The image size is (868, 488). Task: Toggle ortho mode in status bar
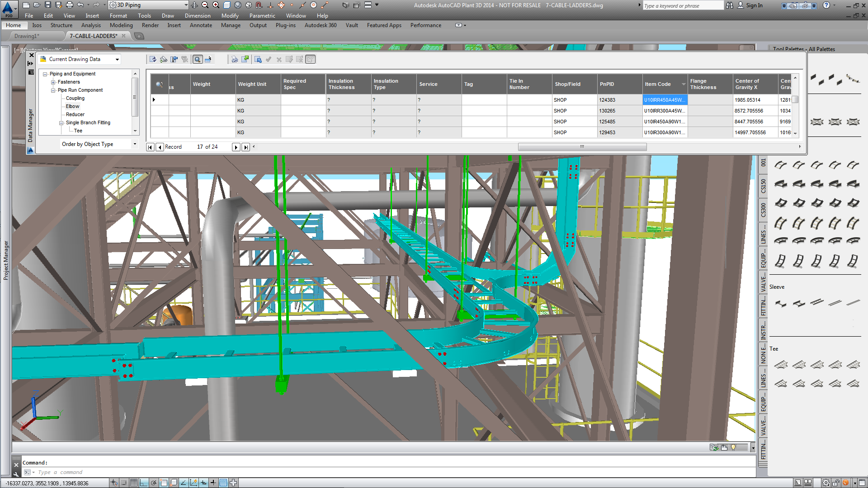pyautogui.click(x=144, y=483)
